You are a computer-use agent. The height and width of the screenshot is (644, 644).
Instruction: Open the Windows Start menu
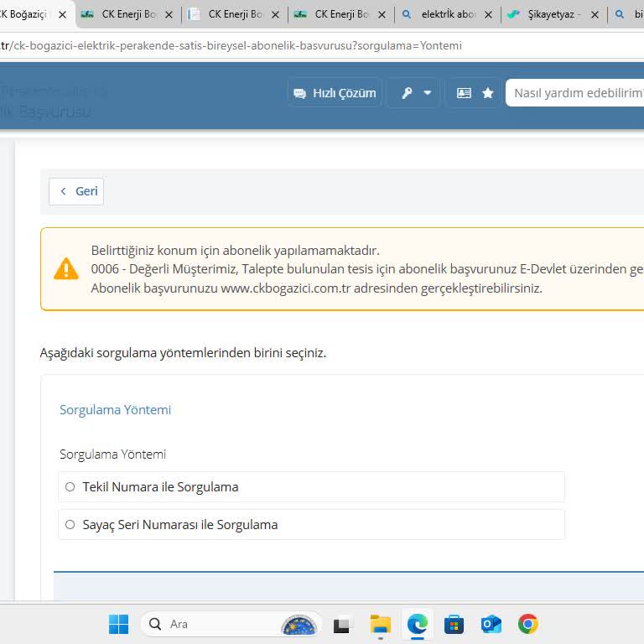click(119, 624)
